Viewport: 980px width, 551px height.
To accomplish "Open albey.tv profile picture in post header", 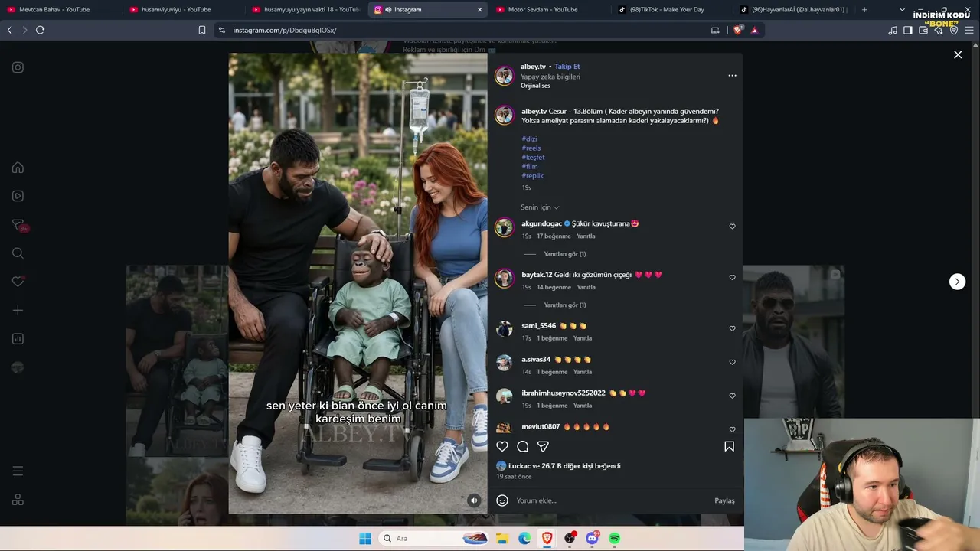I will click(x=504, y=76).
